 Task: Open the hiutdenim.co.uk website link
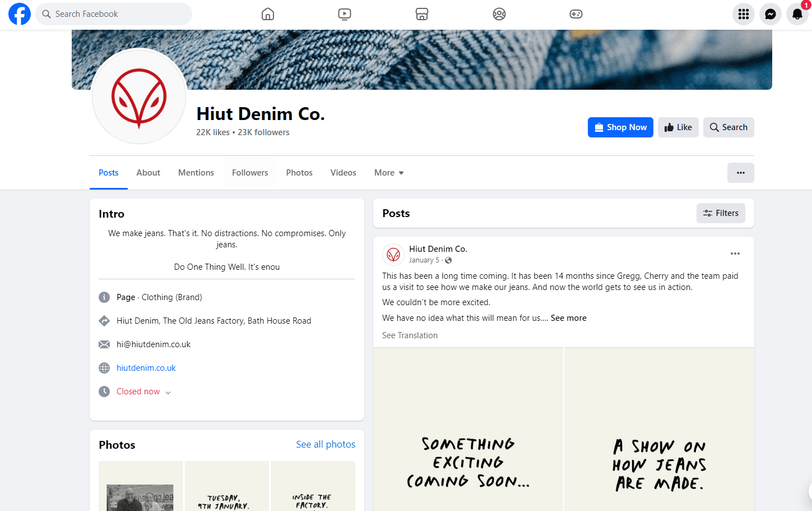point(146,368)
